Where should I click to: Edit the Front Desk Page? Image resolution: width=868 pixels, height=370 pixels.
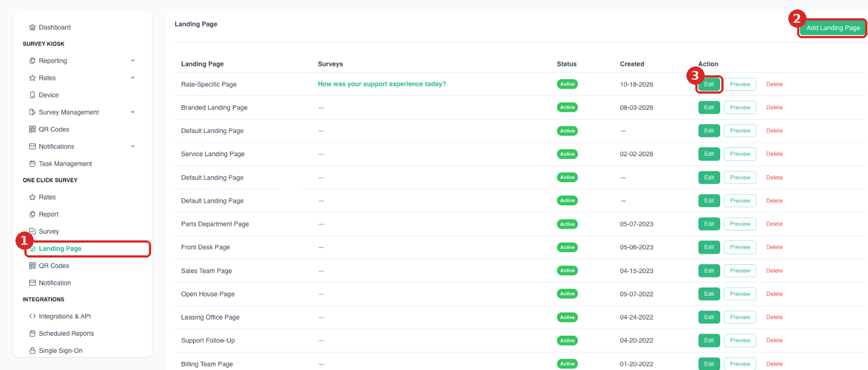click(709, 247)
